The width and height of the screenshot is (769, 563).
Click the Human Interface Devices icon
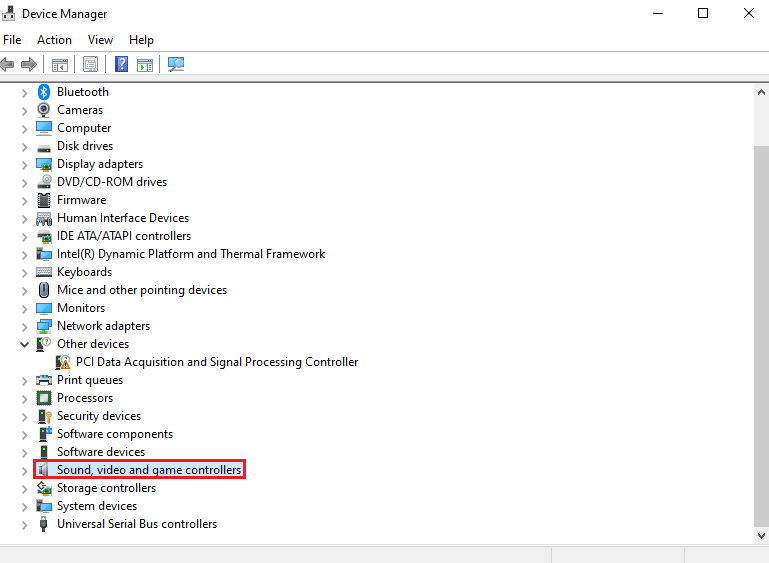tap(44, 218)
